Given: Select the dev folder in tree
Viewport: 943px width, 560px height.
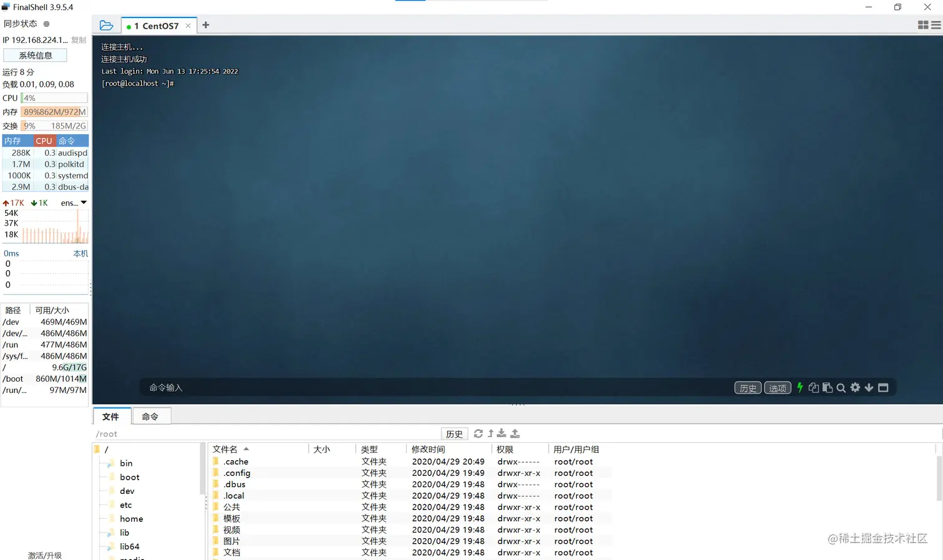Looking at the screenshot, I should 127,491.
